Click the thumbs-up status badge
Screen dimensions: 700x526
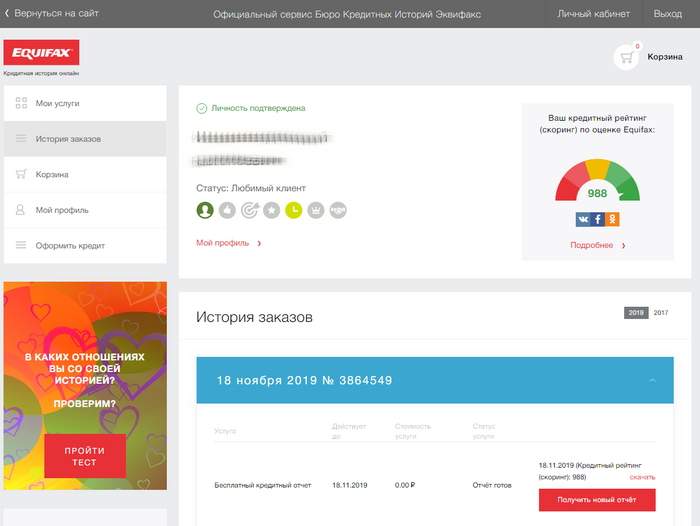click(x=227, y=210)
